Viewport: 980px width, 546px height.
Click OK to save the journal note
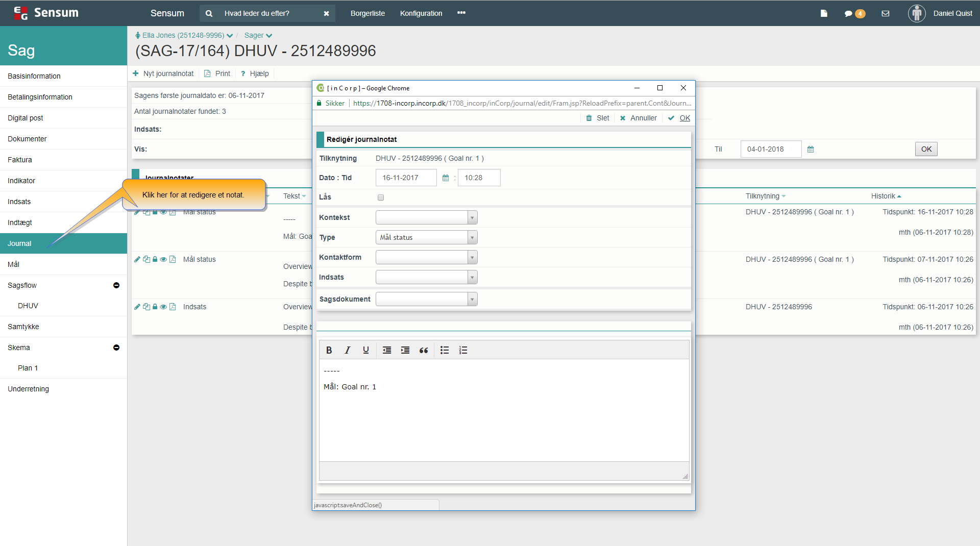(x=684, y=118)
